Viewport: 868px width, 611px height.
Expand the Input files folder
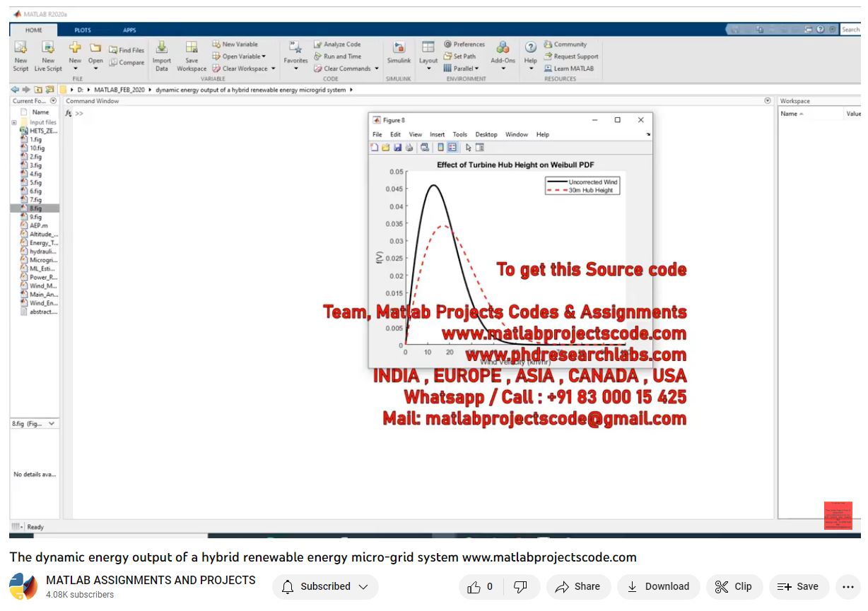(x=14, y=122)
